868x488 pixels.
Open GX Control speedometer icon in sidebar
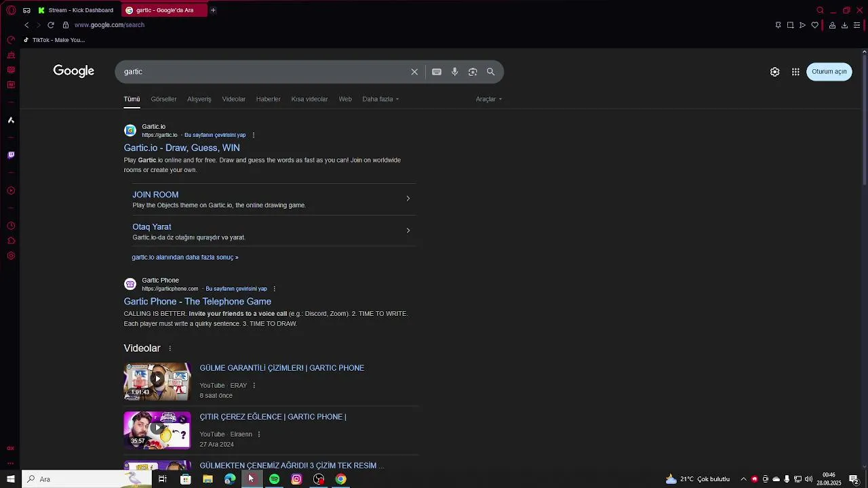[x=11, y=40]
